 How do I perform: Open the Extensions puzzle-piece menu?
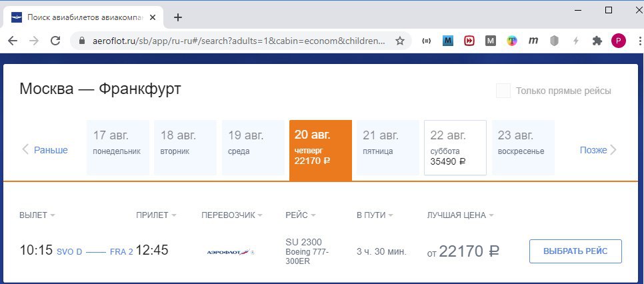(x=597, y=41)
